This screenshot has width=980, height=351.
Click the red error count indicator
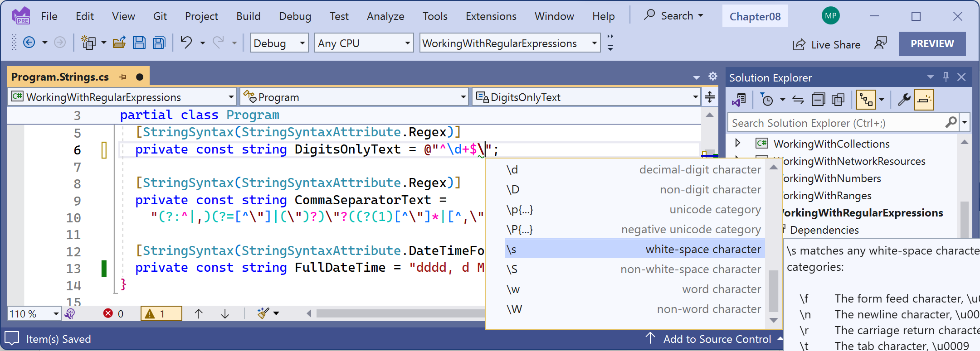(x=113, y=313)
